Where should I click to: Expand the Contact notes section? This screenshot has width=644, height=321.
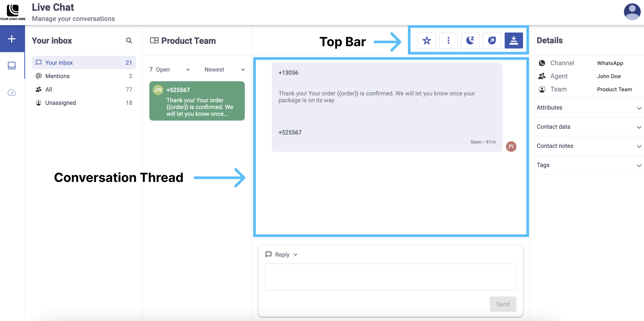coord(587,146)
